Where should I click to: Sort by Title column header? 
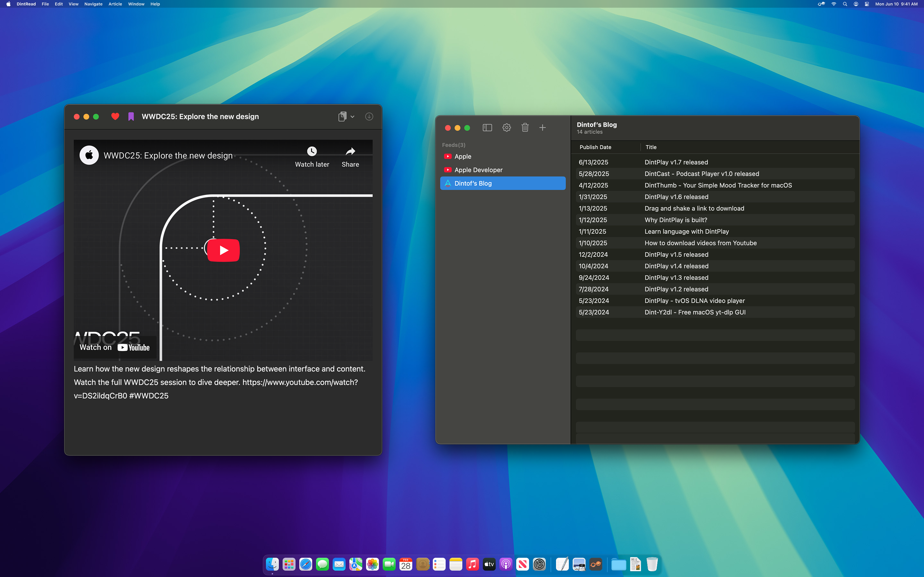click(651, 147)
